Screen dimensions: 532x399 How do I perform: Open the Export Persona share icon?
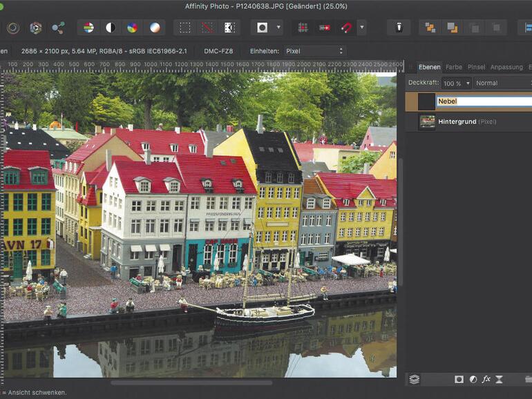[x=58, y=28]
